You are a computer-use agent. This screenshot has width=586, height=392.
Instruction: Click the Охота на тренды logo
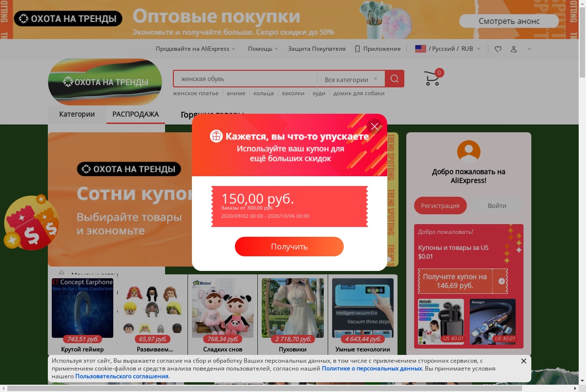click(x=105, y=82)
